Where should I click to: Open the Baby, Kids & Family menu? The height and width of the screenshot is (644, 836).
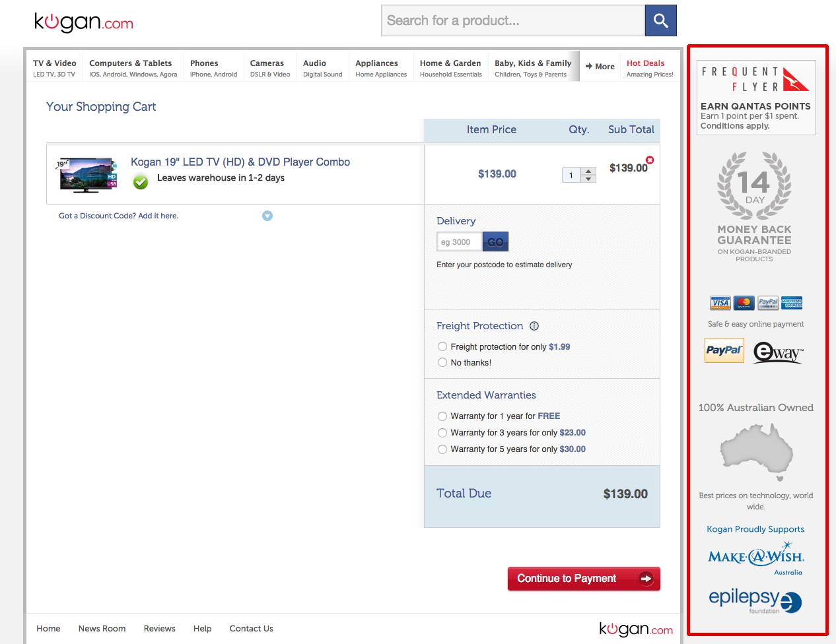point(533,67)
